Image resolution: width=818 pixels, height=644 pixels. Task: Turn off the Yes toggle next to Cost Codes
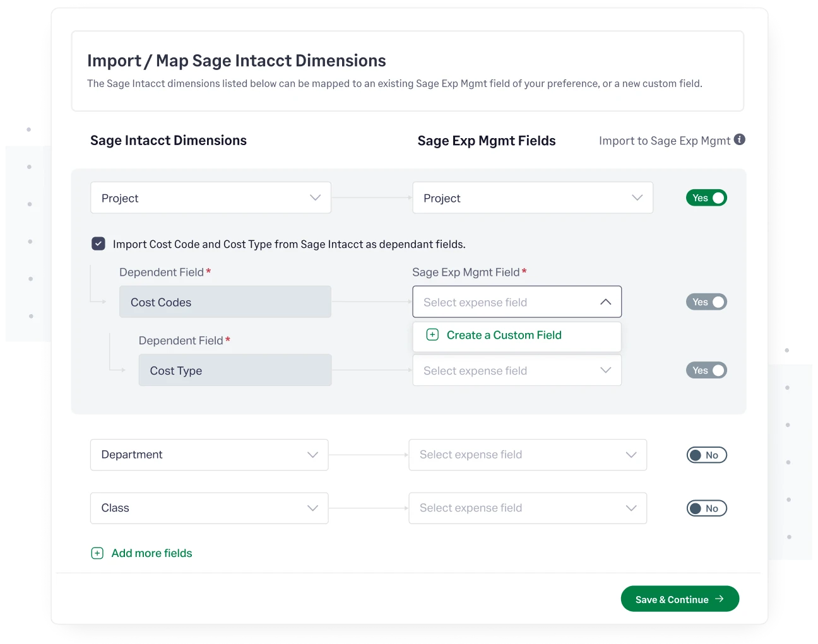click(x=706, y=302)
